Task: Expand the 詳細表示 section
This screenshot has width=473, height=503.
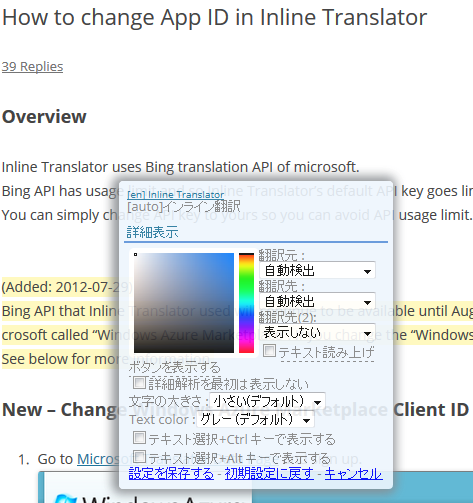Action: (x=152, y=232)
